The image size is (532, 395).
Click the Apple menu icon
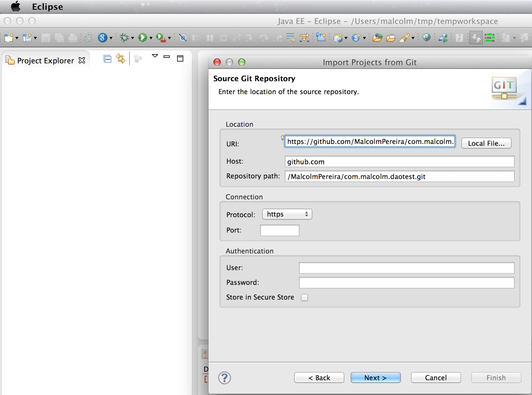tap(16, 6)
